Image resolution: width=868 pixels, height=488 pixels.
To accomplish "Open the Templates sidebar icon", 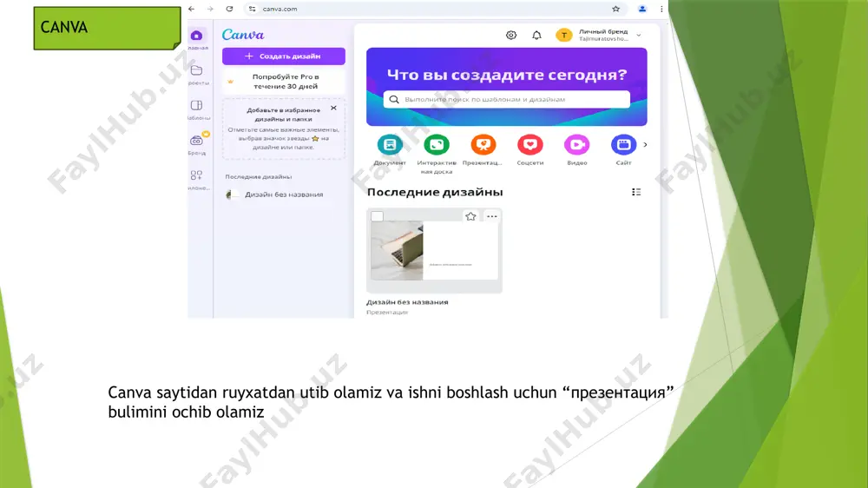I will click(x=196, y=105).
